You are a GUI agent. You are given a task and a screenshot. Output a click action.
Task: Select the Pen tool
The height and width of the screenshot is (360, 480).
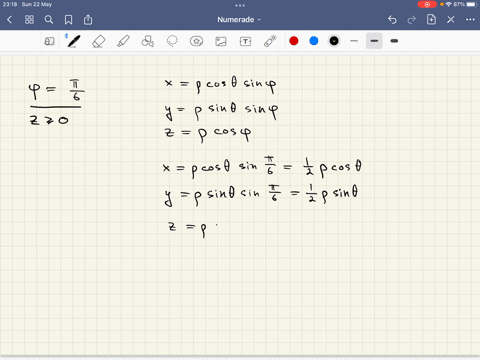[x=74, y=41]
